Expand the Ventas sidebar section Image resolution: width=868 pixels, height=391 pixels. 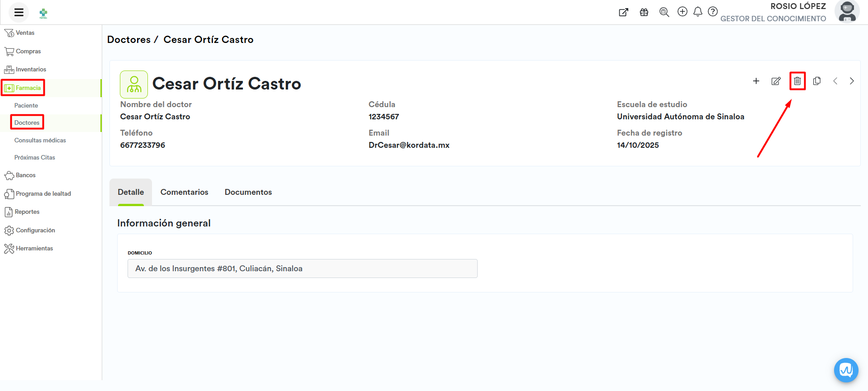click(x=25, y=33)
